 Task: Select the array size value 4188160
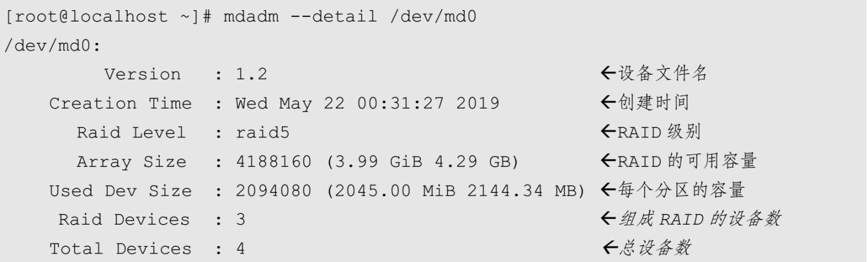tap(273, 162)
